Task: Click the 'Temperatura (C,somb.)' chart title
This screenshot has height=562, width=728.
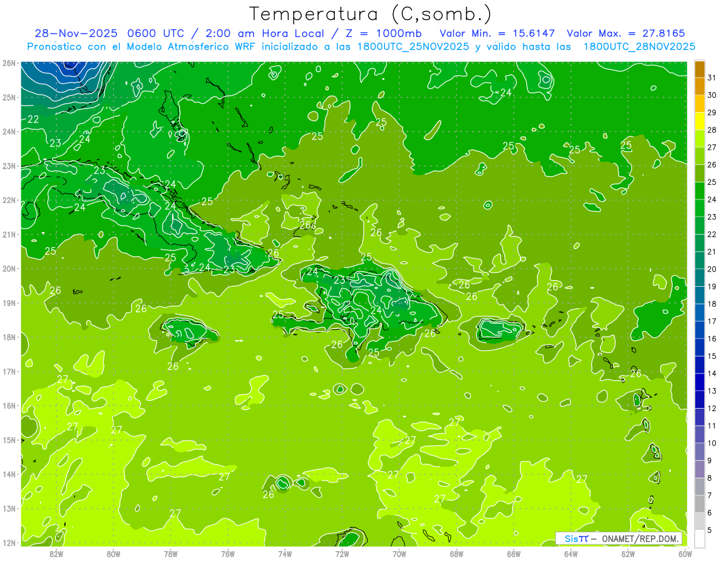Action: click(x=371, y=14)
